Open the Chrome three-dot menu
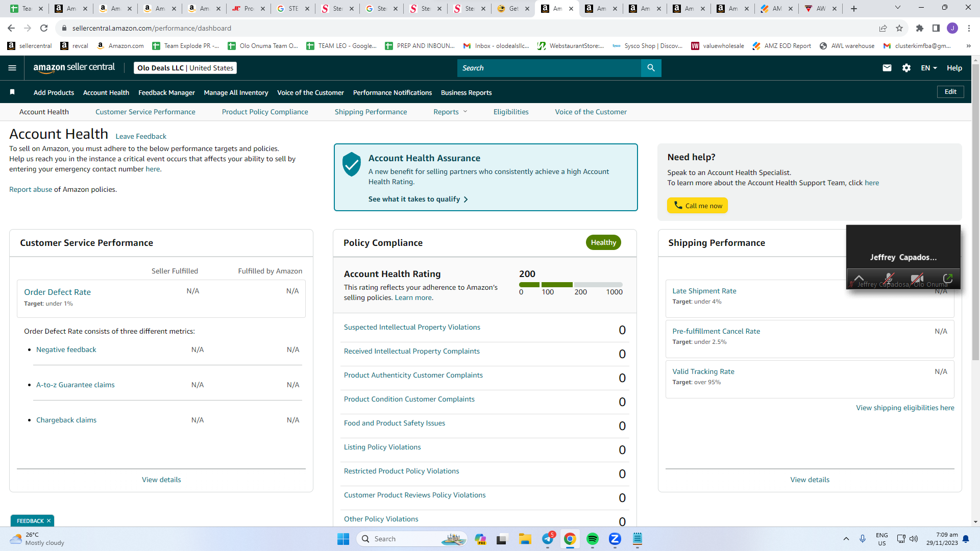Screen dimensions: 980x551 [x=969, y=28]
